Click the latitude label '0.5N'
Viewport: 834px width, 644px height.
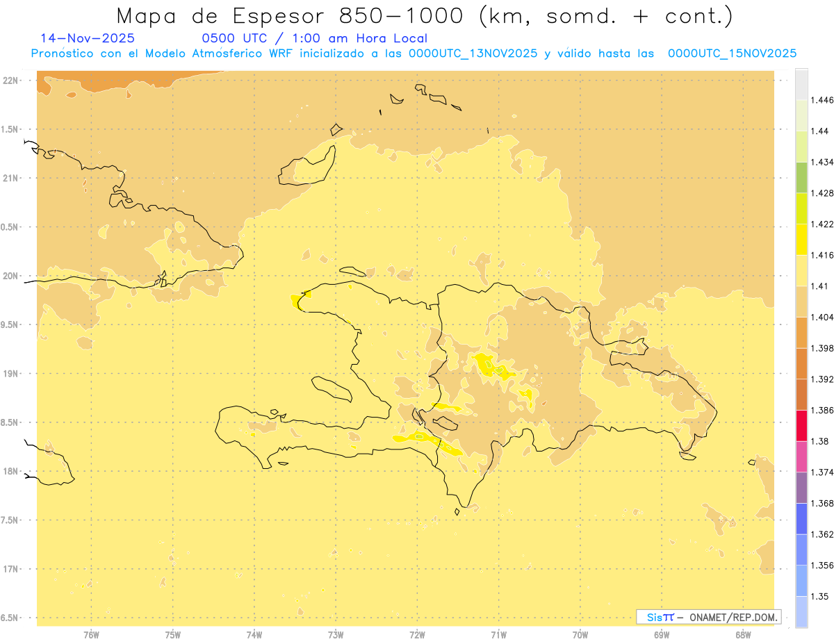(x=10, y=227)
